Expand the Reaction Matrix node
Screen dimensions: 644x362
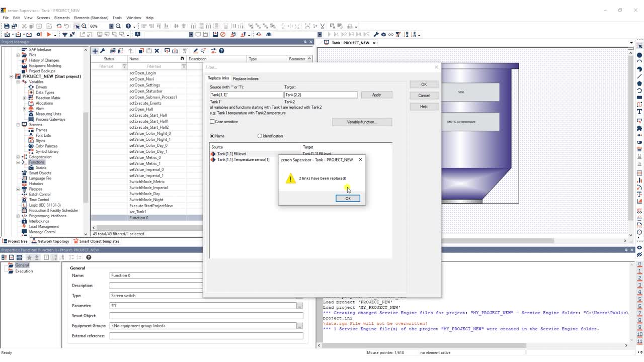25,98
